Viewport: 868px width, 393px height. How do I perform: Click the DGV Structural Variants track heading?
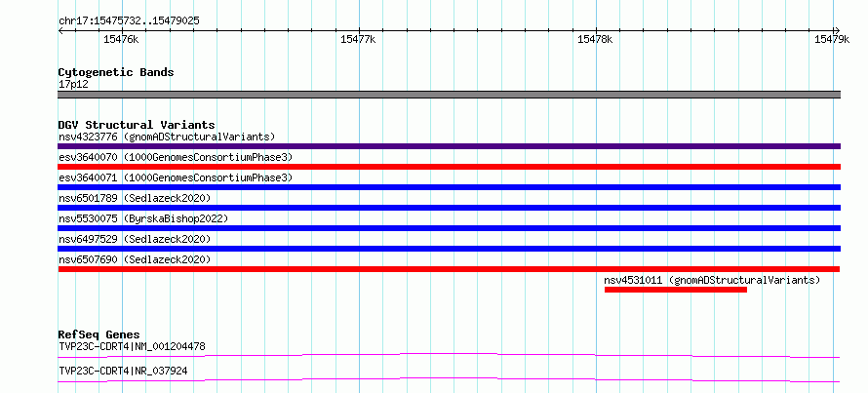pyautogui.click(x=137, y=125)
